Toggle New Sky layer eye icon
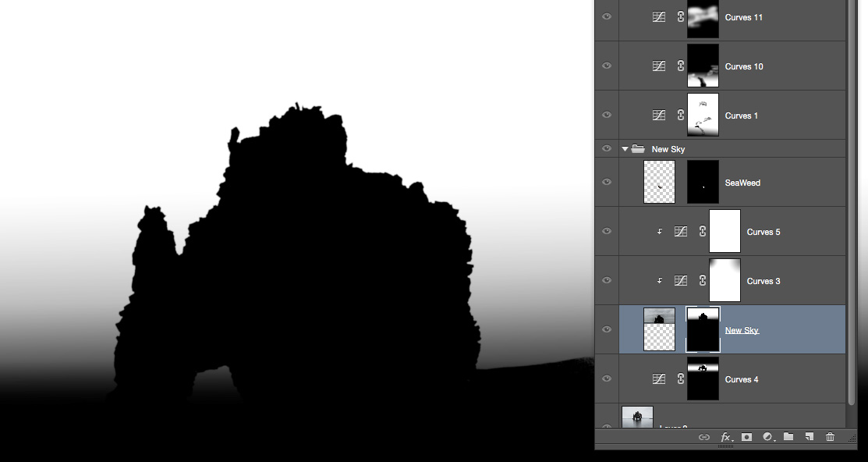The width and height of the screenshot is (868, 462). [607, 329]
